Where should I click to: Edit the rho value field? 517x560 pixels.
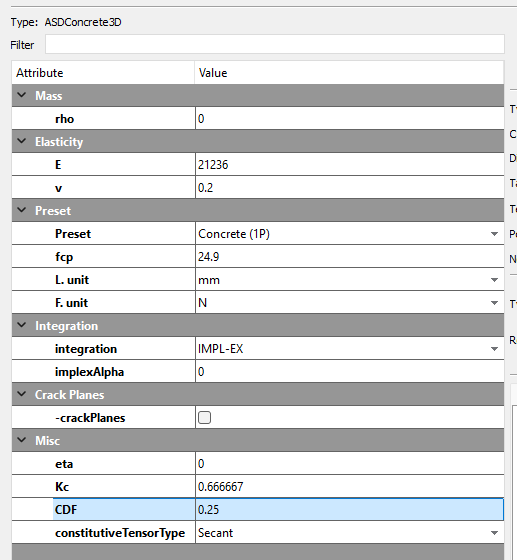tap(350, 119)
